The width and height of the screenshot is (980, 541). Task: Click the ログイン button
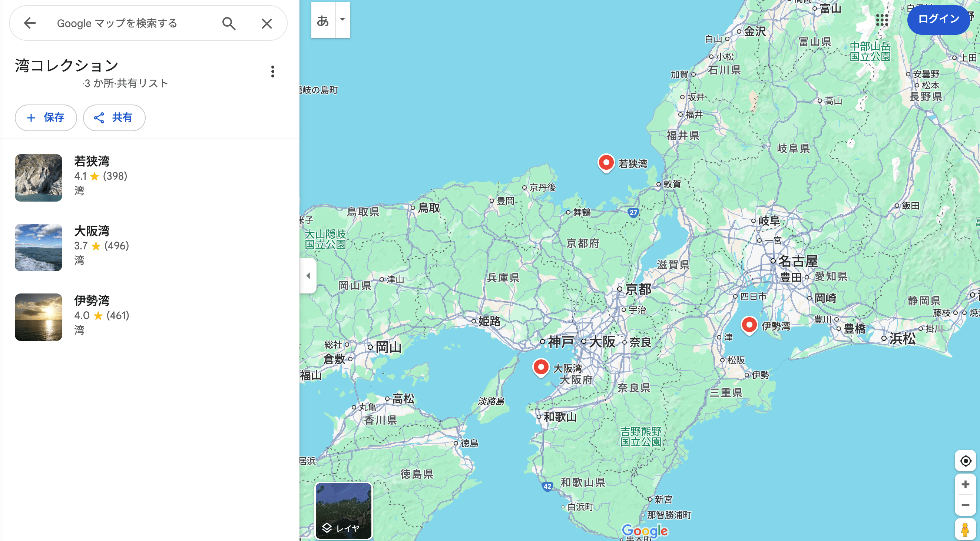[x=938, y=20]
